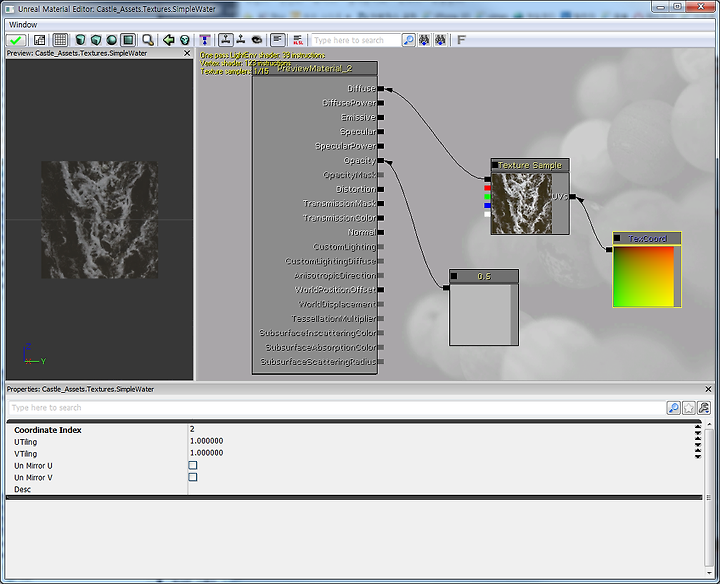Screen dimensions: 720x584
Task: Click the red channel output on Texture Sample
Action: pyautogui.click(x=487, y=188)
